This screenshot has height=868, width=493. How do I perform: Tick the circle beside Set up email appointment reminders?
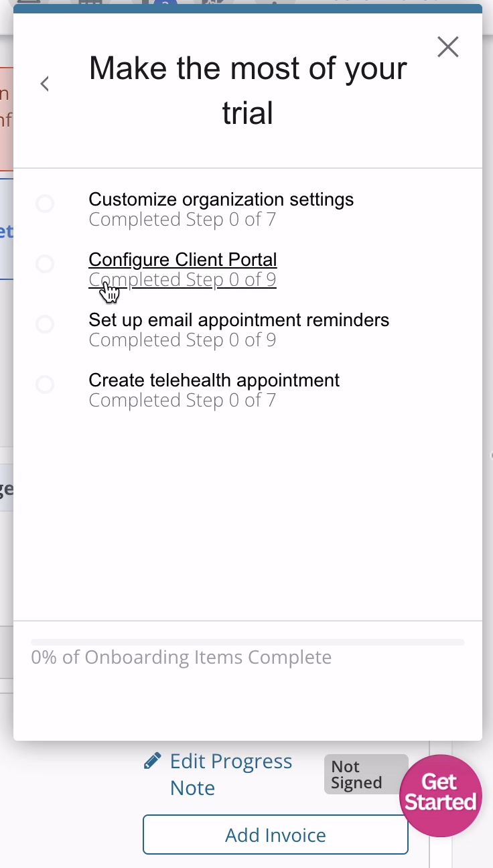coord(45,323)
